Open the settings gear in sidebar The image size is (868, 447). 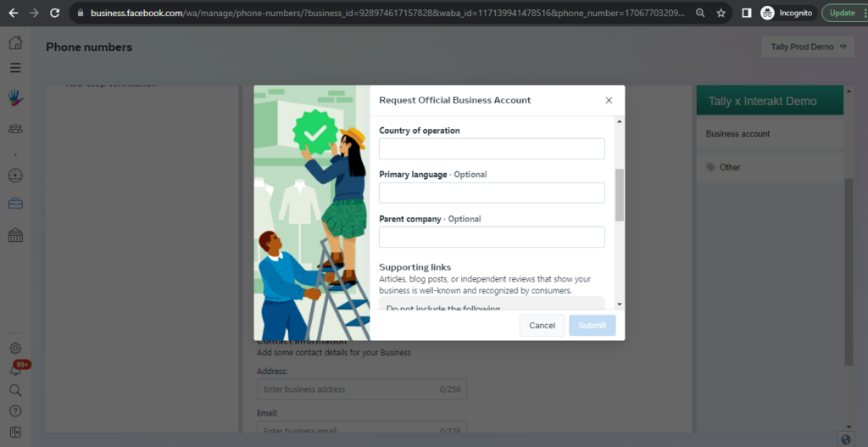point(15,349)
